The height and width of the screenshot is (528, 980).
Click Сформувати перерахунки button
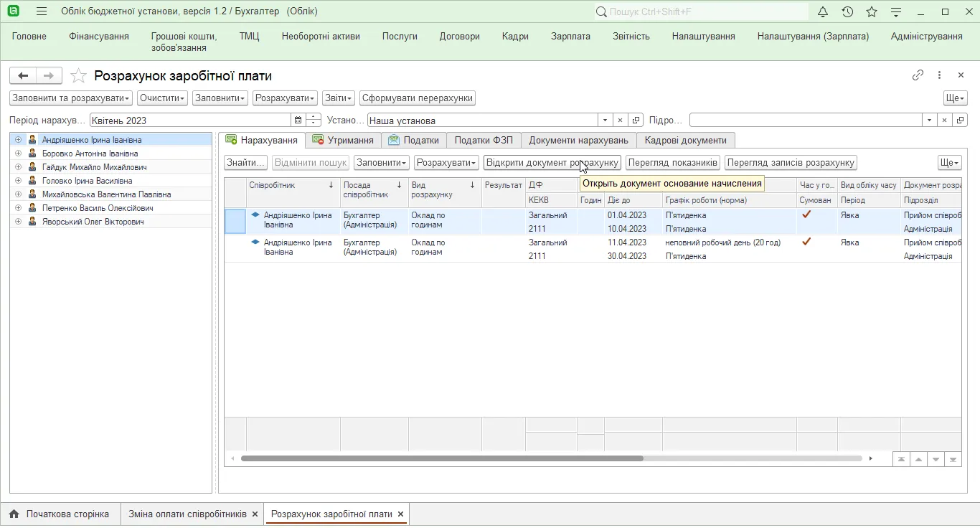click(x=418, y=98)
